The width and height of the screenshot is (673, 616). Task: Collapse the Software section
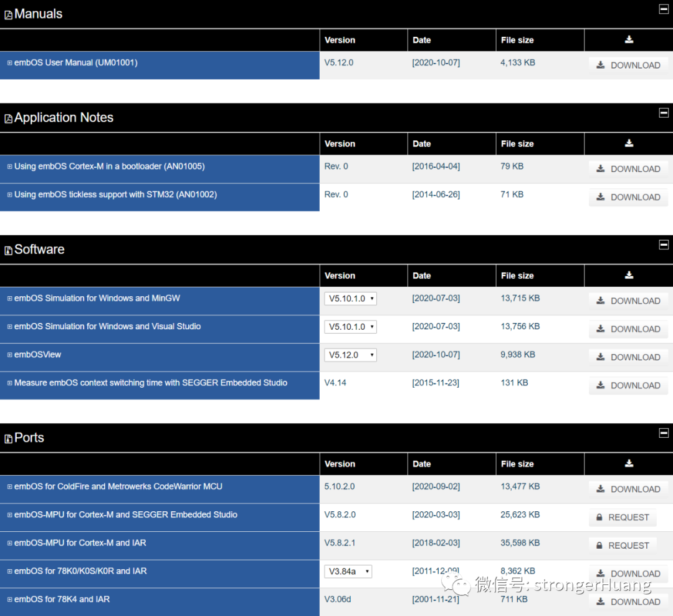click(664, 245)
